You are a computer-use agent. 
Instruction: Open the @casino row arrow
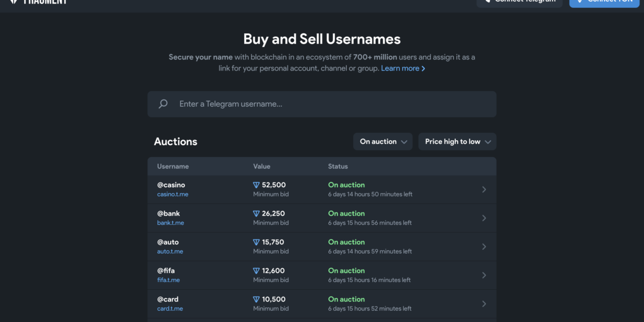click(x=484, y=189)
